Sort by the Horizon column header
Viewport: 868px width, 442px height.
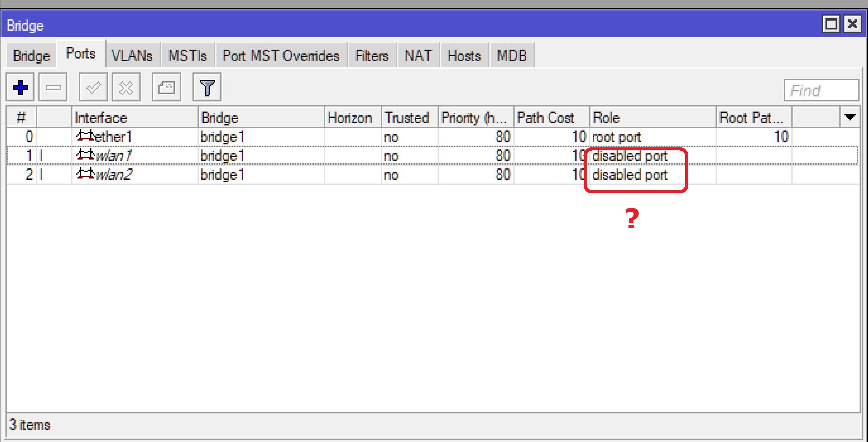pos(353,117)
